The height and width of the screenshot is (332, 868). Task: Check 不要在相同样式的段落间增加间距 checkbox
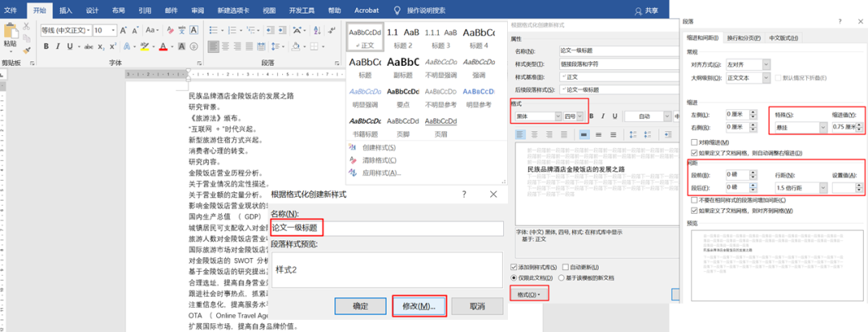[694, 200]
